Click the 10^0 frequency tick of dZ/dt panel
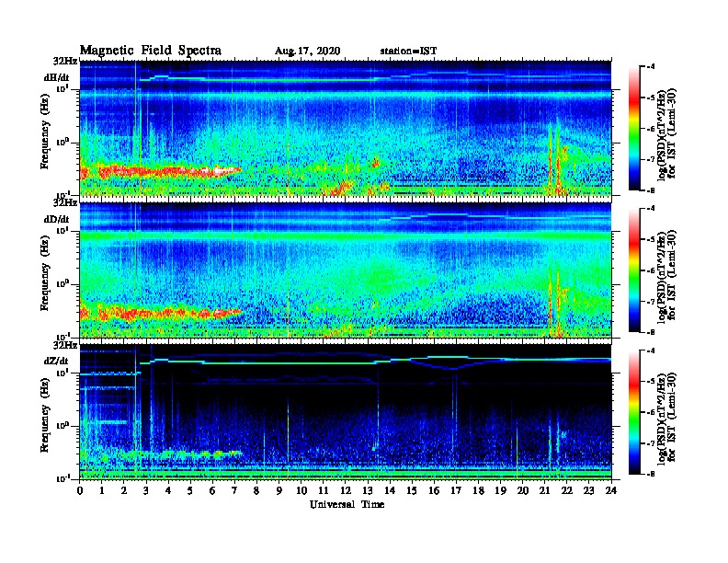This screenshot has height=563, width=728. pos(63,425)
